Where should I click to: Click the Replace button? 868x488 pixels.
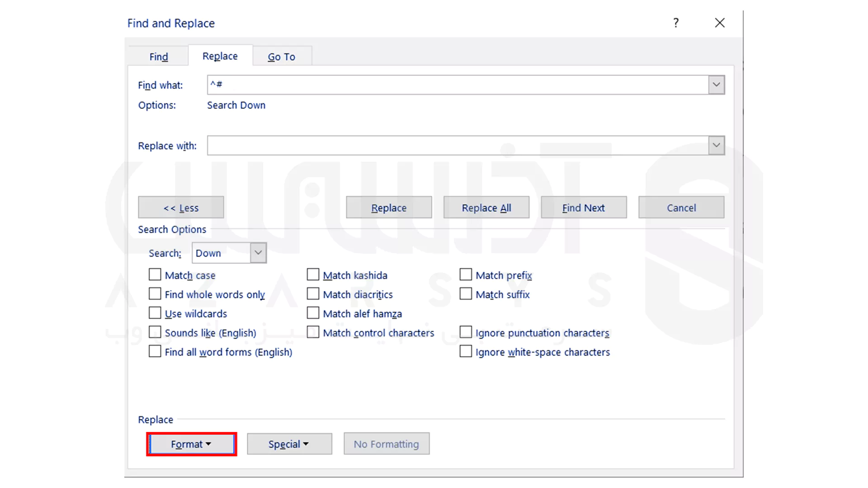[389, 208]
